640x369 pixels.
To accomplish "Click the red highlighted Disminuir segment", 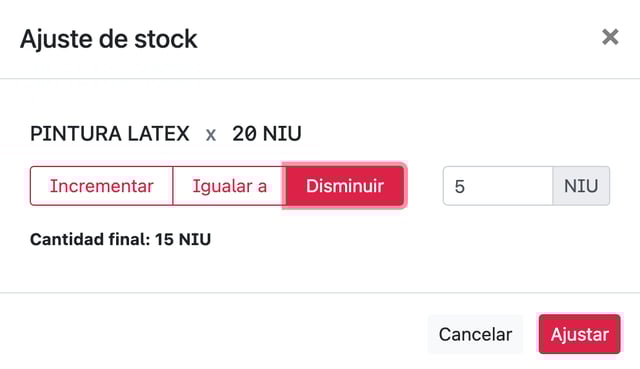I will point(345,186).
